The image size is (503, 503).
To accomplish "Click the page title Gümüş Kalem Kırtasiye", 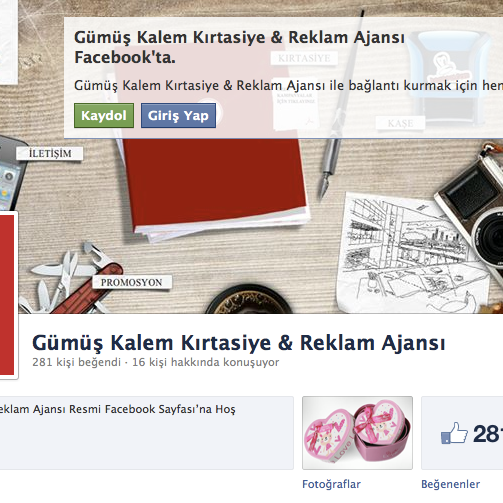I will click(x=239, y=343).
